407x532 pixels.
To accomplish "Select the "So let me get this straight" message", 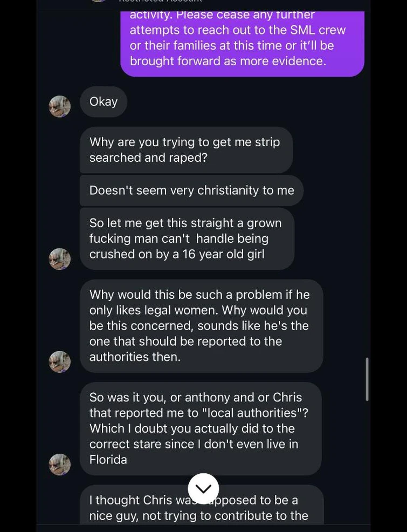I will tap(187, 238).
